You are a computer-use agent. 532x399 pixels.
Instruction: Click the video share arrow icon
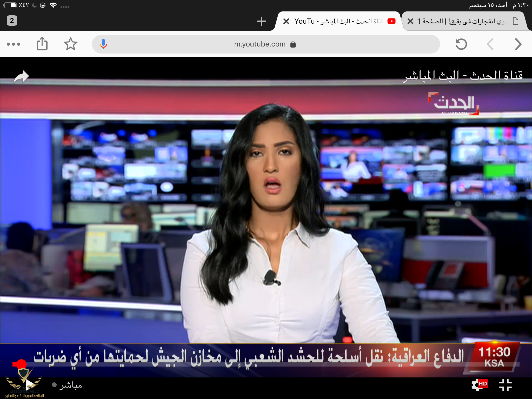tap(21, 77)
